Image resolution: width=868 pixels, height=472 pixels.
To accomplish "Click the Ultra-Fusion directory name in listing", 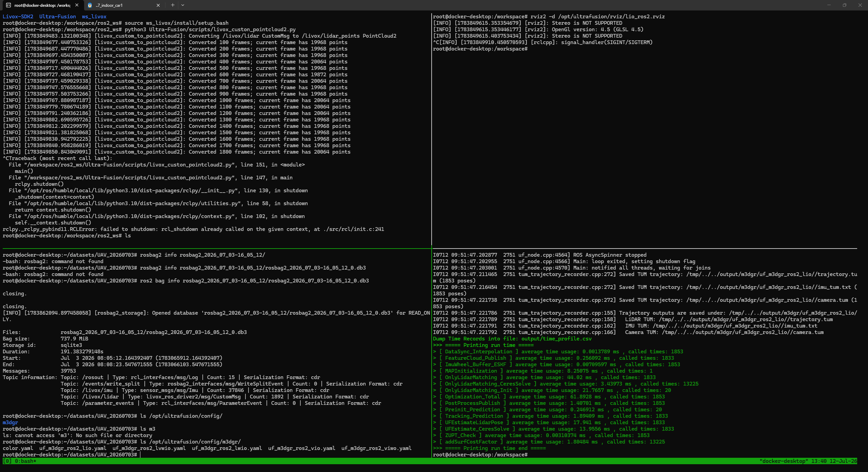I will 57,17.
